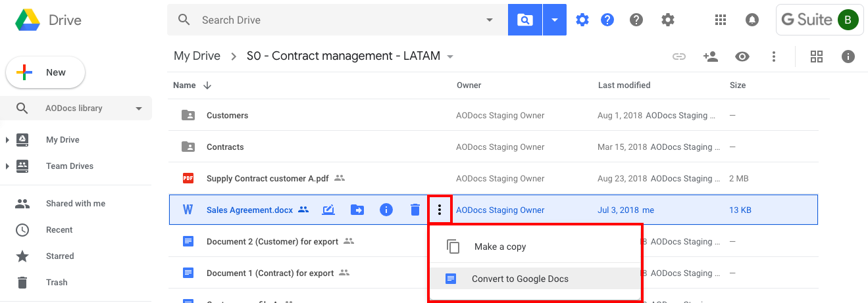The height and width of the screenshot is (303, 868).
Task: Click the green B account avatar
Action: (848, 20)
